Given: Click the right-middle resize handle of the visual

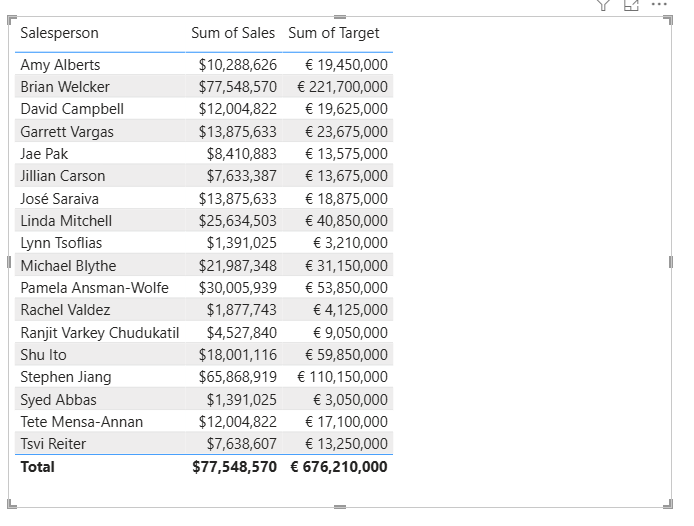Looking at the screenshot, I should [671, 262].
